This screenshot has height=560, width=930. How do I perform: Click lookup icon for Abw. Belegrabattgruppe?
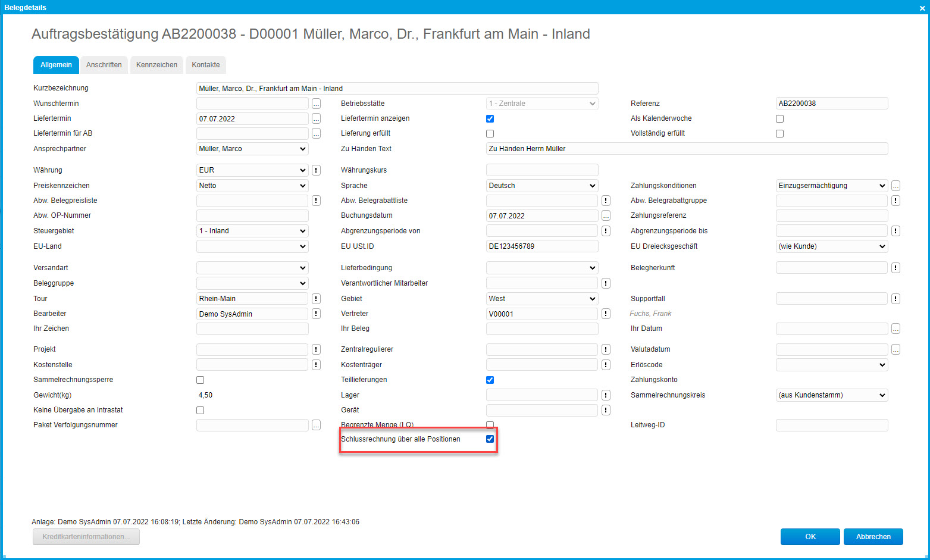tap(895, 201)
